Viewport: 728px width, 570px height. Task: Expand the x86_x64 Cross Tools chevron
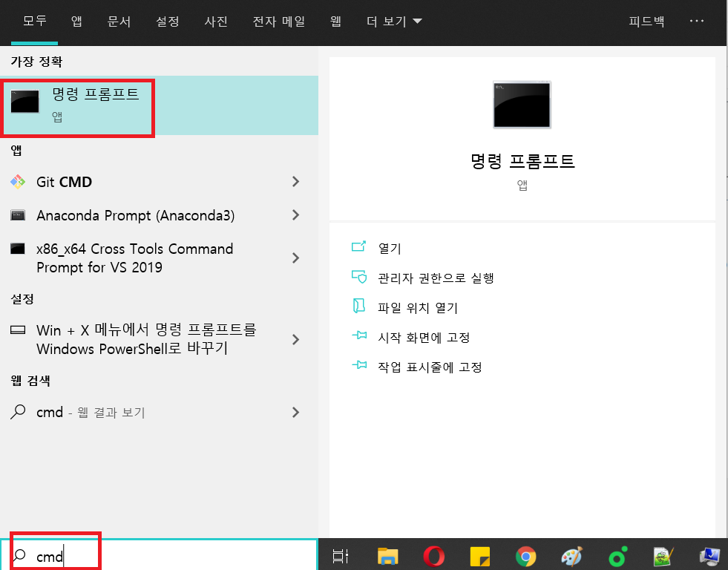pos(296,258)
